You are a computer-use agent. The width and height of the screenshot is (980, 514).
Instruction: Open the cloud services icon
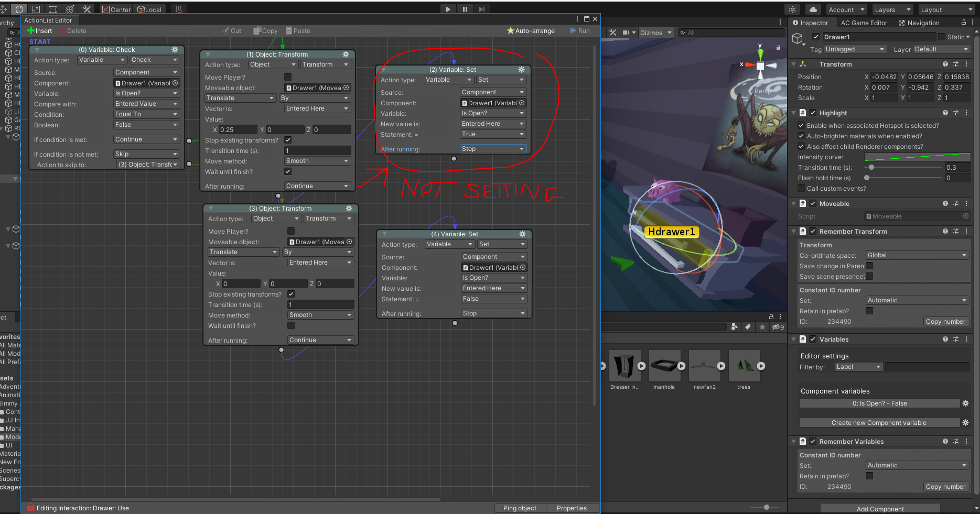click(x=813, y=9)
